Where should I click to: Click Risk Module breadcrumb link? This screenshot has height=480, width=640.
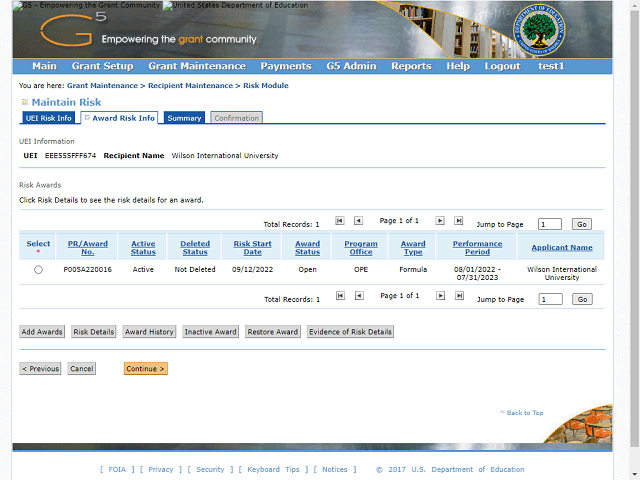point(266,86)
